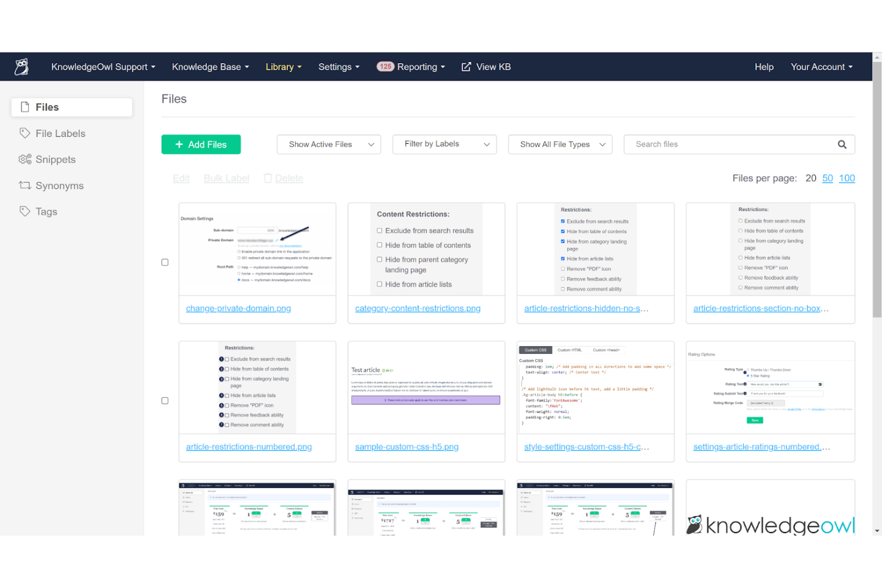Expand the Filter by Labels dropdown

444,144
